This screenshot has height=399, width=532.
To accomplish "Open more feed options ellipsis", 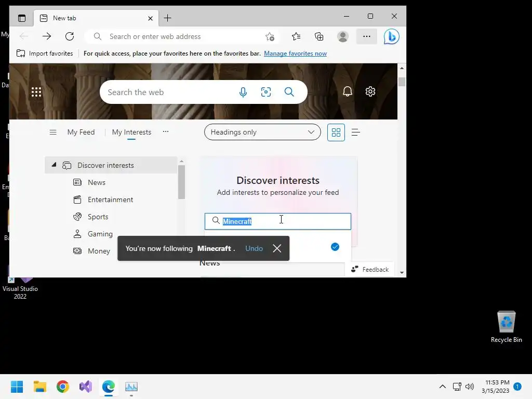I will point(166,131).
